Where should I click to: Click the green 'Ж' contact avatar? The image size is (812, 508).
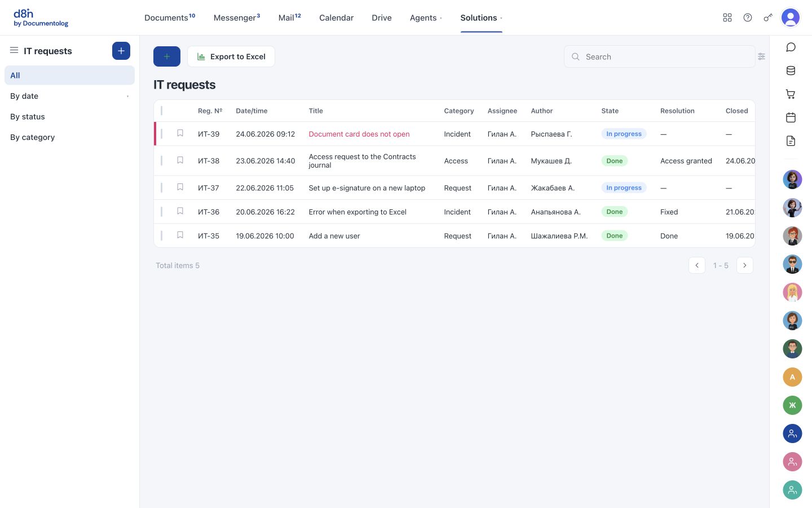pos(792,405)
